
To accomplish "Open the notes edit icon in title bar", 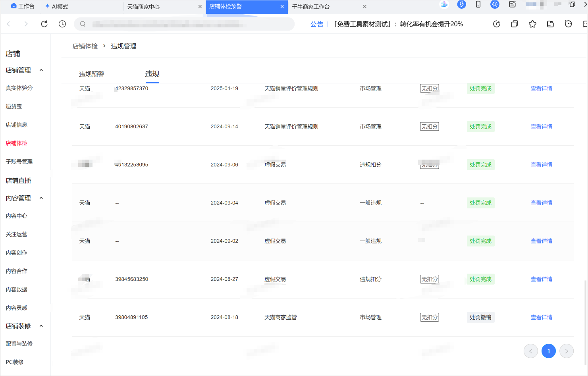I will click(512, 5).
